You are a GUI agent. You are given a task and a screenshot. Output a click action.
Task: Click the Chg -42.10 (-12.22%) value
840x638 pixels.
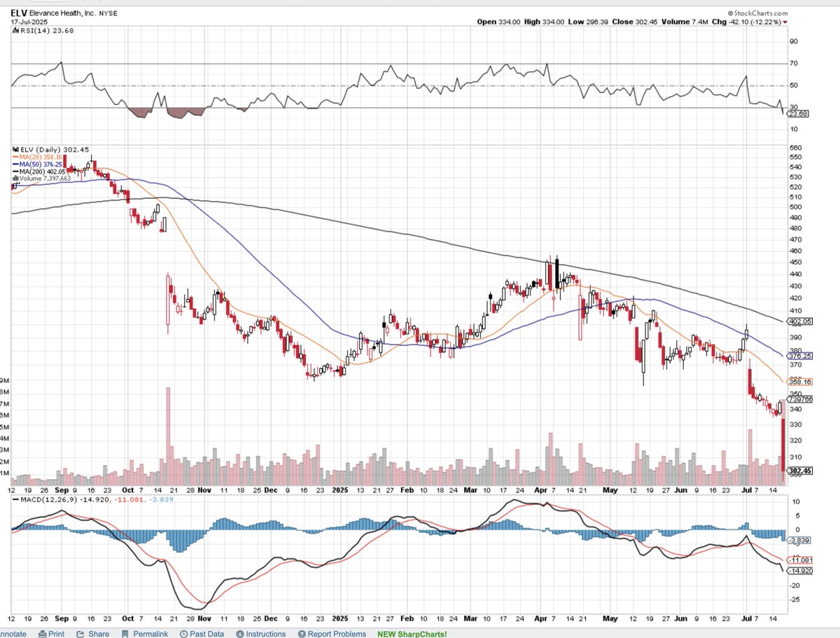coord(746,22)
